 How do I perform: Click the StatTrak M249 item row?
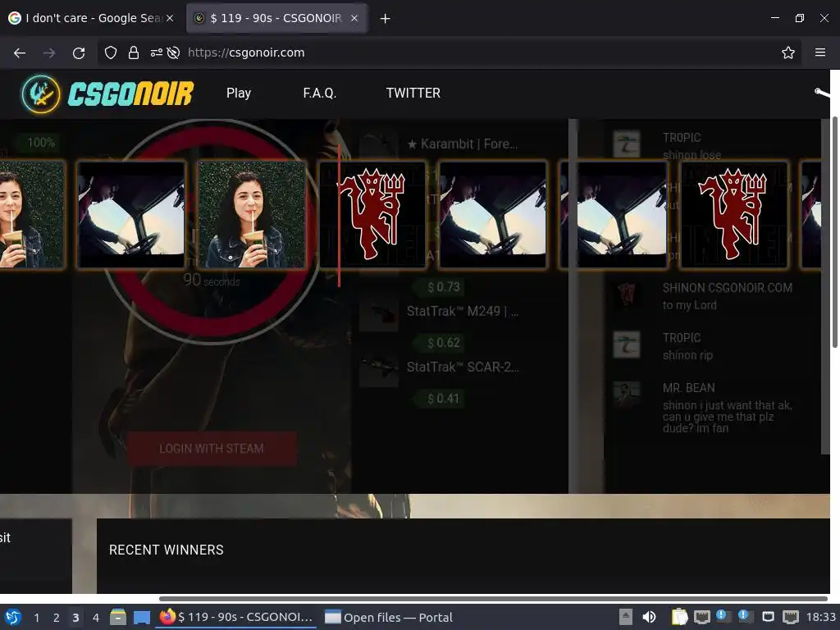tap(440, 311)
